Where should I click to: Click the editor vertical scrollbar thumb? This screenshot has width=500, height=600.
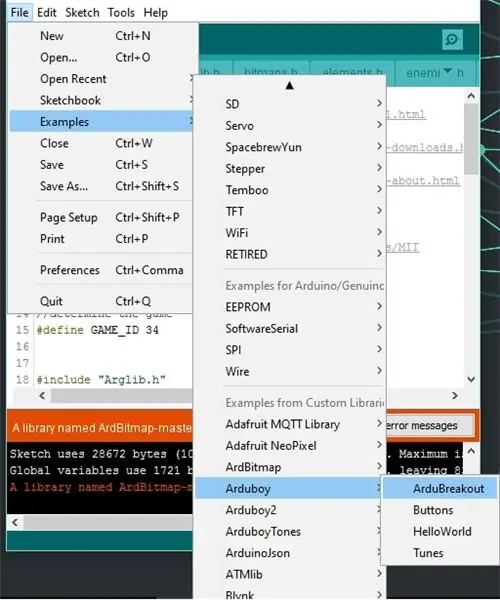471,139
